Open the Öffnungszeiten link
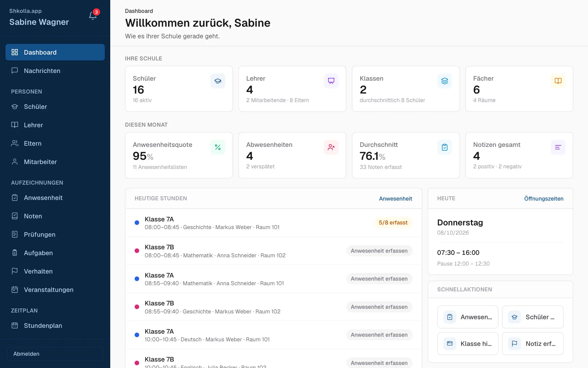The width and height of the screenshot is (588, 368). click(x=544, y=199)
